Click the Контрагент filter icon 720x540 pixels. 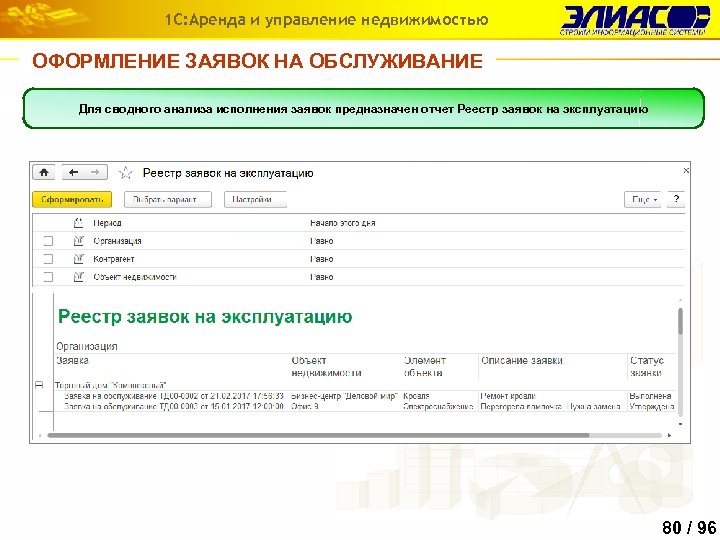tap(79, 259)
